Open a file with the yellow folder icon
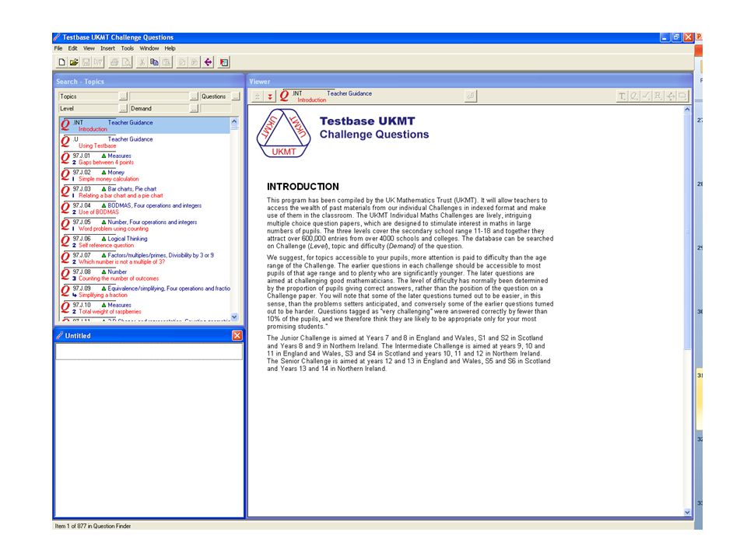The height and width of the screenshot is (560, 747). (x=74, y=62)
